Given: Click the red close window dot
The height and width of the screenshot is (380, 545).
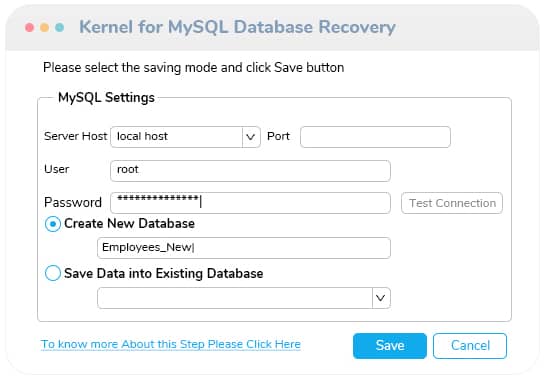Looking at the screenshot, I should pos(30,27).
